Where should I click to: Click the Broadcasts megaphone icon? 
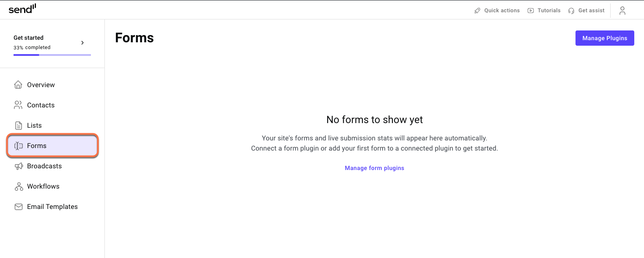coord(18,166)
